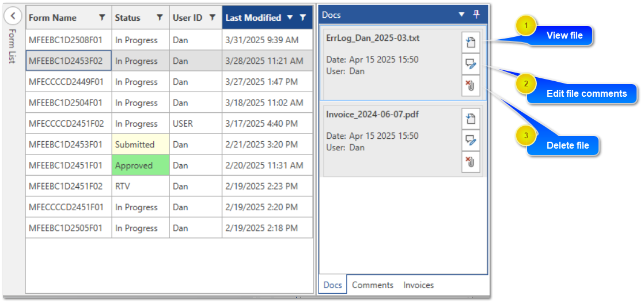
Task: Collapse the Form List side panel
Action: [13, 16]
